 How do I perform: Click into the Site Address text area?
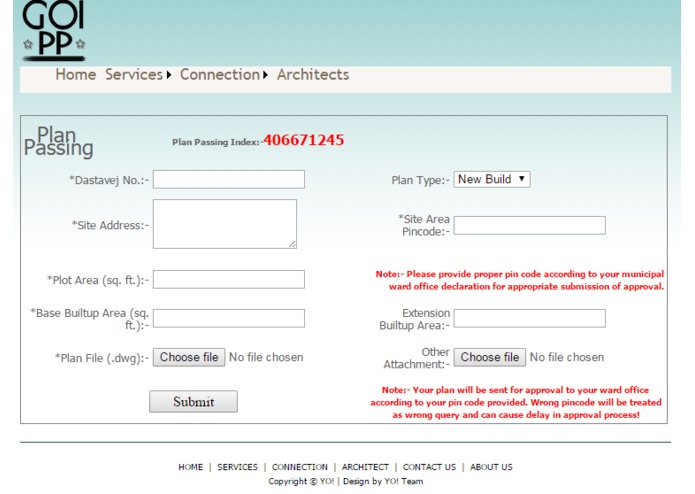coord(225,224)
